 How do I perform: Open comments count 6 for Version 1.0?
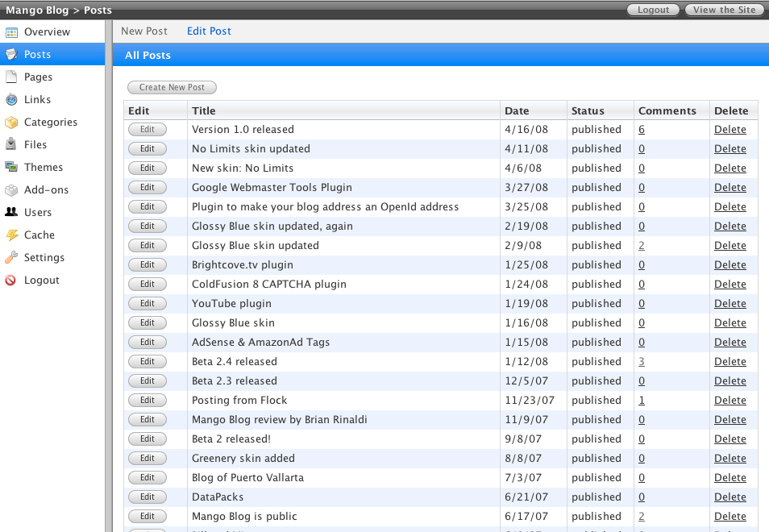[642, 130]
